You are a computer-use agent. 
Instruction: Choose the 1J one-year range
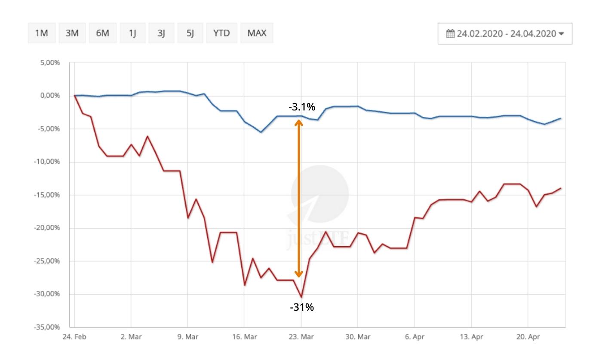click(132, 33)
